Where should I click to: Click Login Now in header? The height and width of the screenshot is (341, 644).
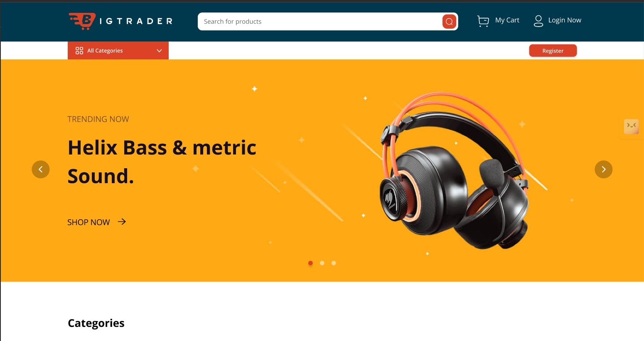pos(565,20)
